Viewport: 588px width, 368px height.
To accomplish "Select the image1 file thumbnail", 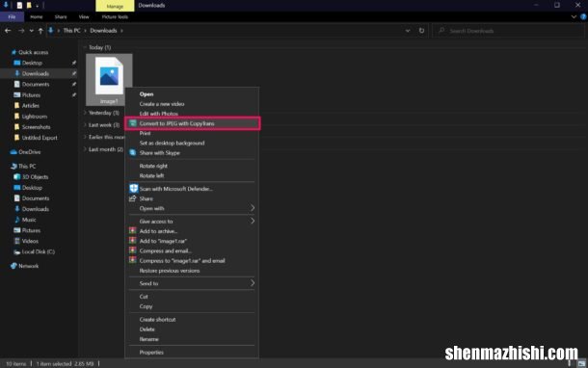I will pyautogui.click(x=109, y=79).
